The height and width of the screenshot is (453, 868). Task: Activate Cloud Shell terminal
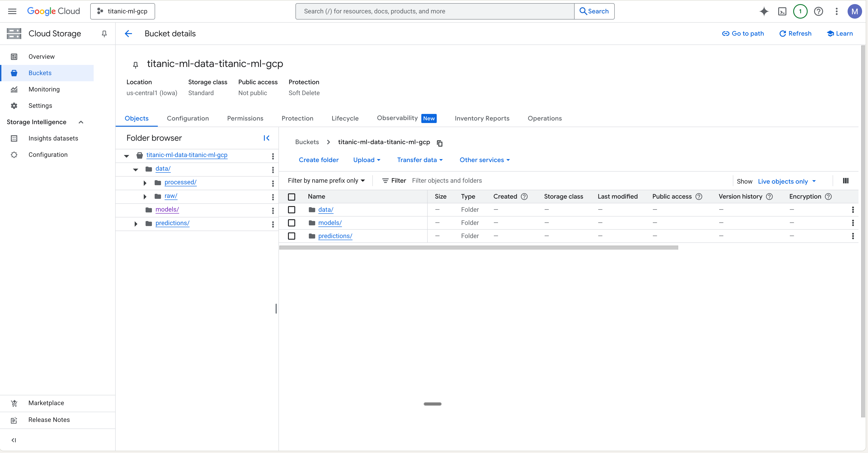[783, 11]
